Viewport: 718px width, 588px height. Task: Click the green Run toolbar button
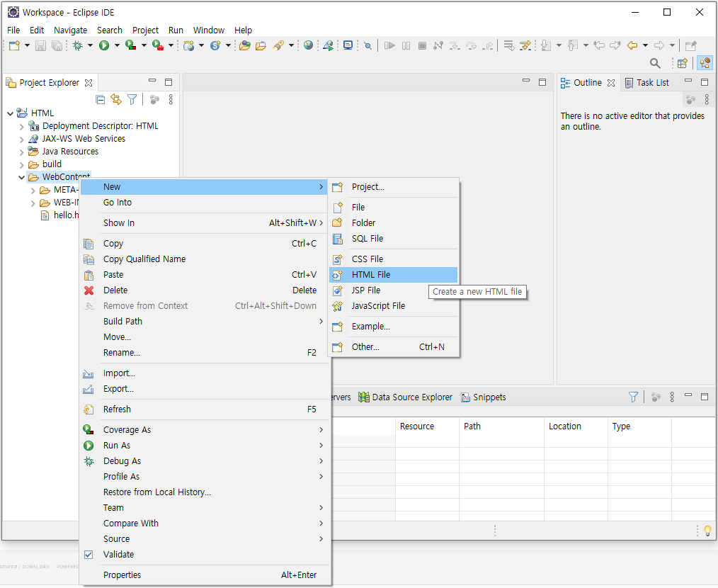104,45
